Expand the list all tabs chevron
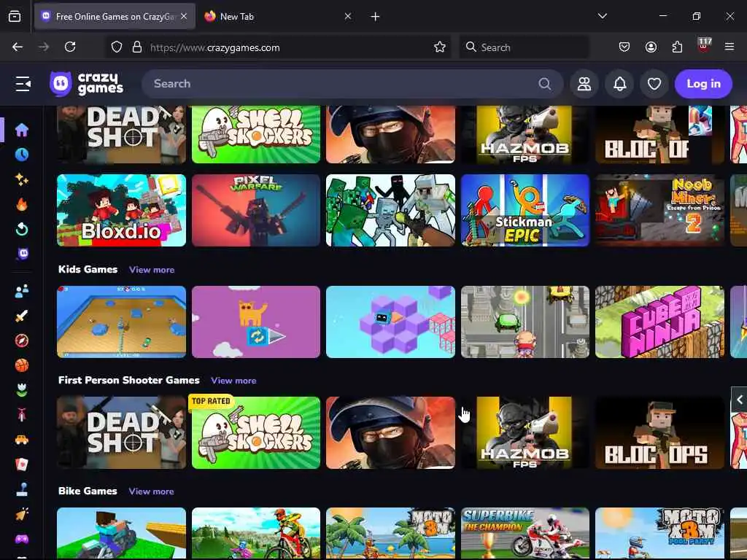Image resolution: width=747 pixels, height=560 pixels. 602,16
